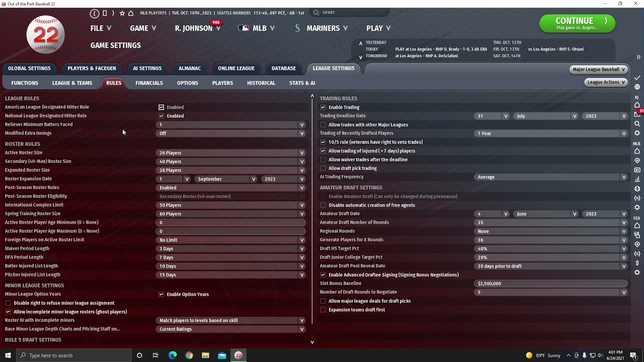This screenshot has width=644, height=362.
Task: Toggle National League Designated Hitter Rule checkbox
Action: [161, 116]
